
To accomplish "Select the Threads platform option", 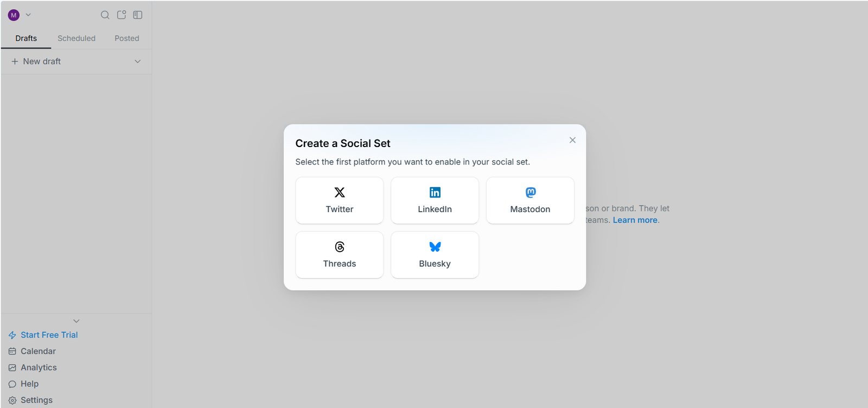I will pyautogui.click(x=340, y=255).
